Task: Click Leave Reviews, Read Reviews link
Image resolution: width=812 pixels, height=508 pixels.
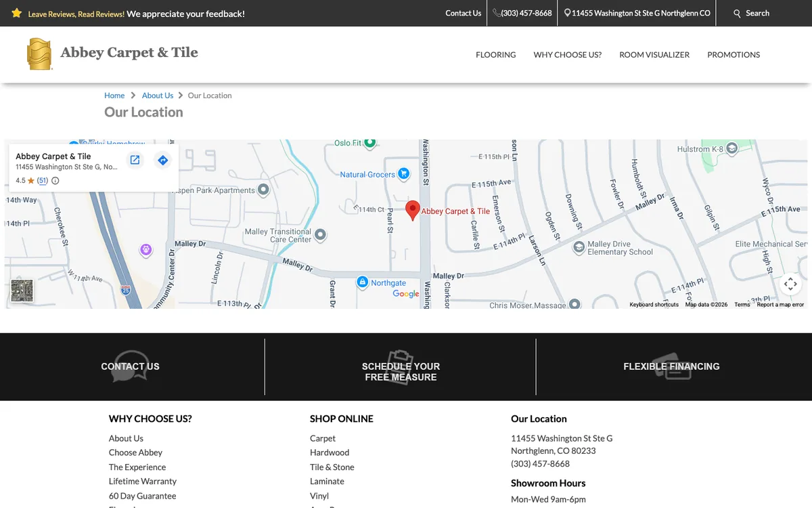Action: 76,14
